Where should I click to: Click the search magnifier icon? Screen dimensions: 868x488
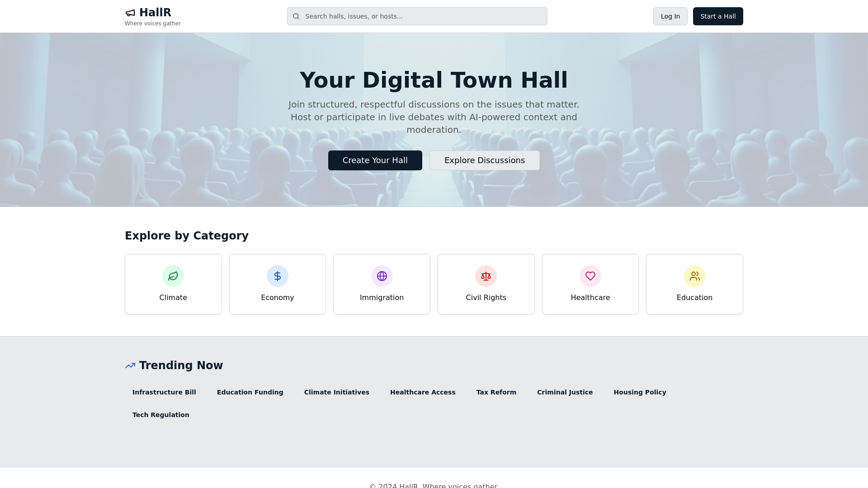pyautogui.click(x=296, y=16)
